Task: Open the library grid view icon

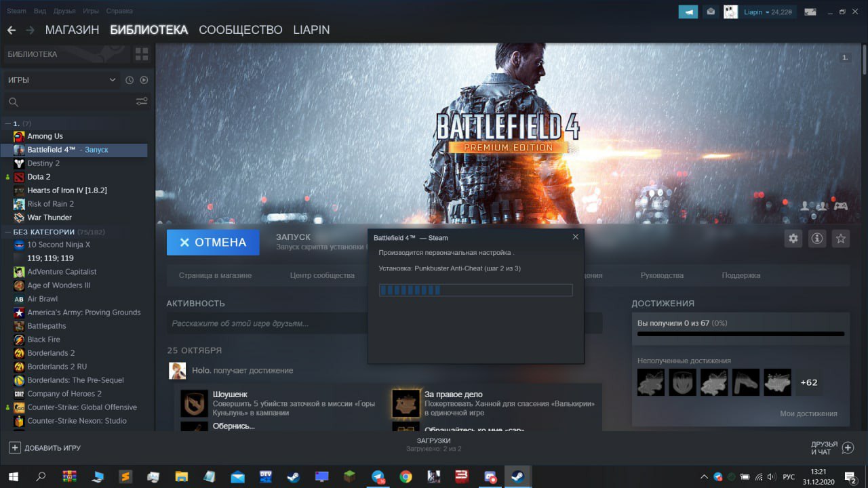Action: [142, 54]
